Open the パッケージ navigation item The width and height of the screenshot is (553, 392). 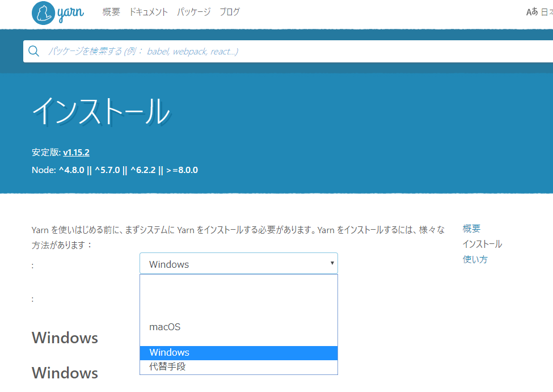point(193,12)
